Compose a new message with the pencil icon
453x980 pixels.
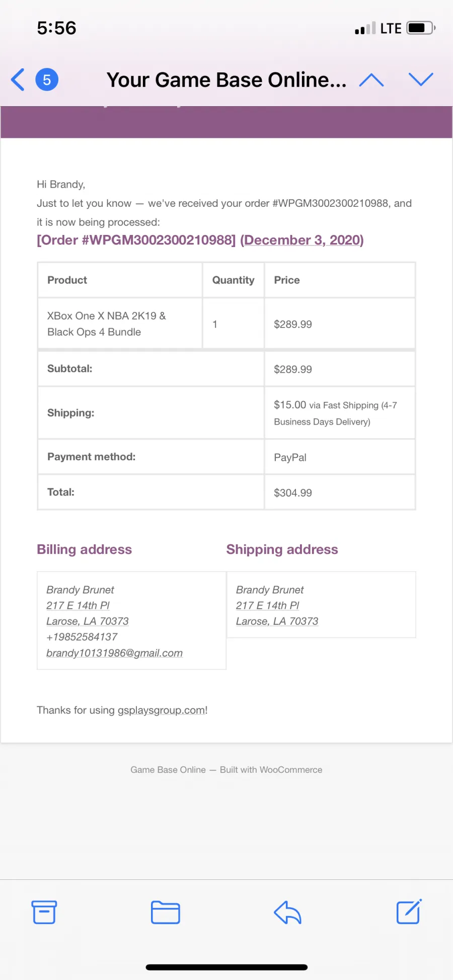pyautogui.click(x=409, y=912)
